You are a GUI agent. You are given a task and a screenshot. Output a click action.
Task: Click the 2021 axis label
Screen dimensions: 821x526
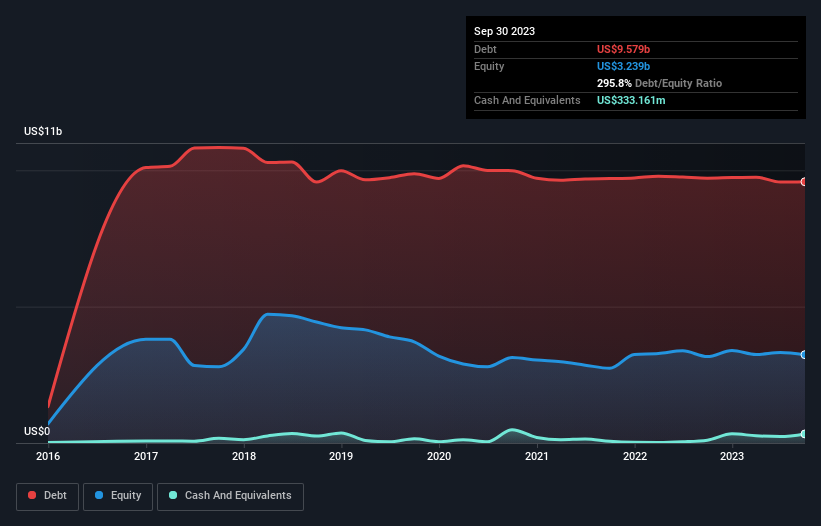[537, 456]
